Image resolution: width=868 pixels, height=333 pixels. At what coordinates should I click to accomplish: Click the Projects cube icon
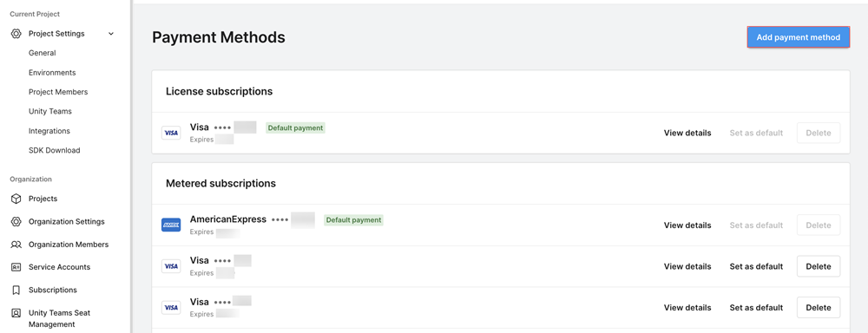point(16,199)
